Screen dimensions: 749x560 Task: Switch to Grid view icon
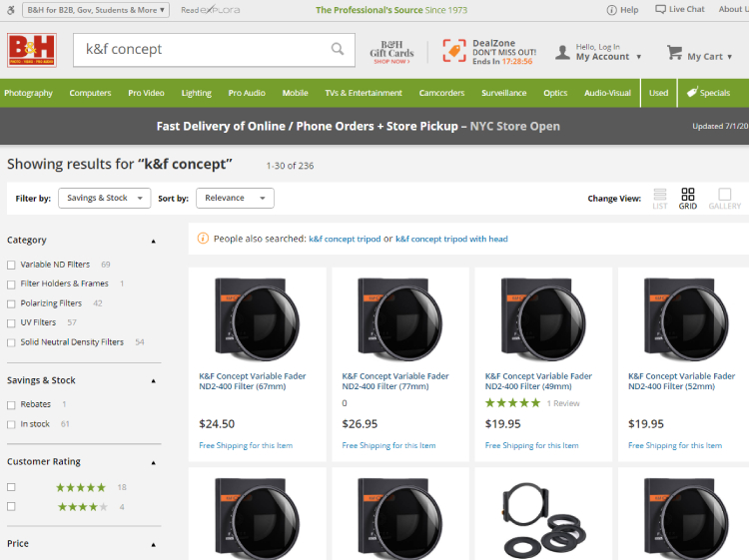pyautogui.click(x=688, y=195)
